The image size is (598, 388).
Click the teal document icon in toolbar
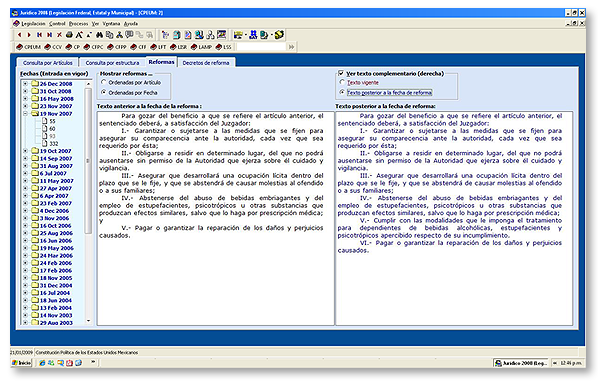pyautogui.click(x=177, y=35)
